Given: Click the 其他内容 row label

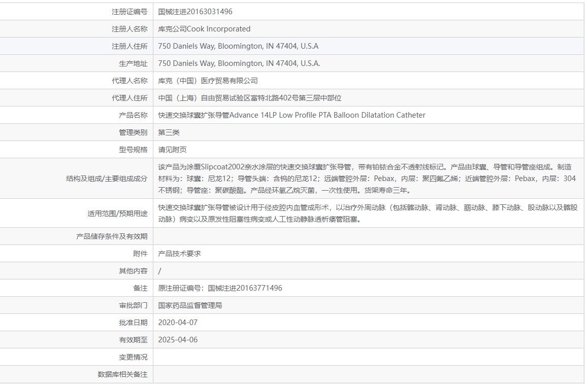Looking at the screenshot, I should tap(133, 271).
